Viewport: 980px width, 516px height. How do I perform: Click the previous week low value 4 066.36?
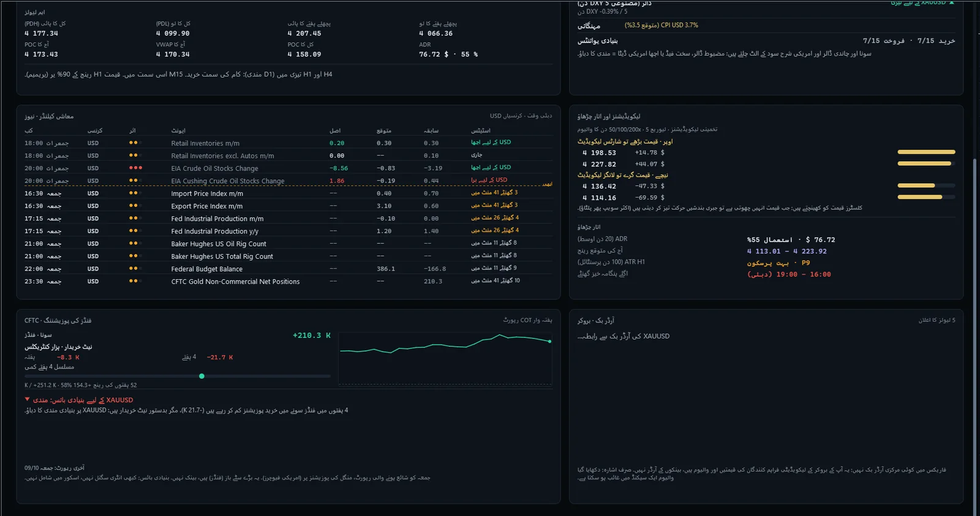(x=436, y=34)
